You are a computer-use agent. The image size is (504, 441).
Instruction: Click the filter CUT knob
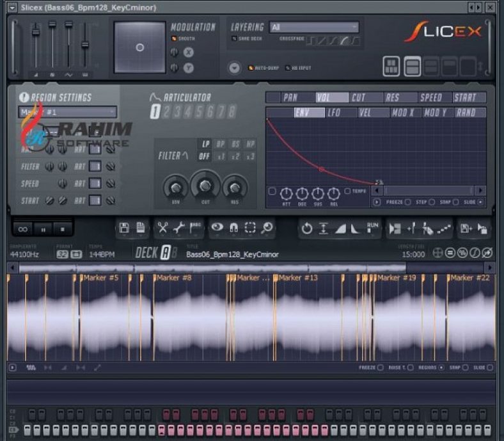205,186
